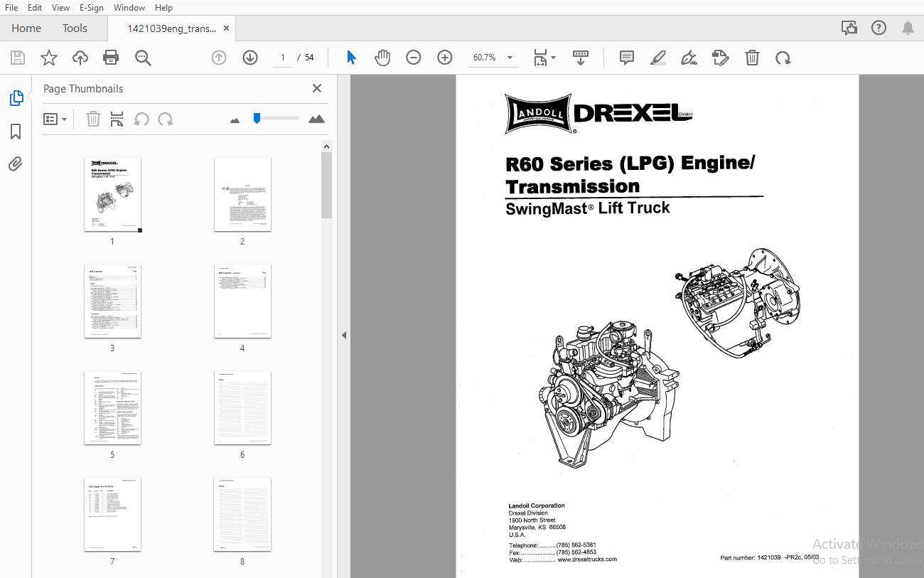Close the 1421039eng_trans document tab
The height and width of the screenshot is (578, 924).
227,28
